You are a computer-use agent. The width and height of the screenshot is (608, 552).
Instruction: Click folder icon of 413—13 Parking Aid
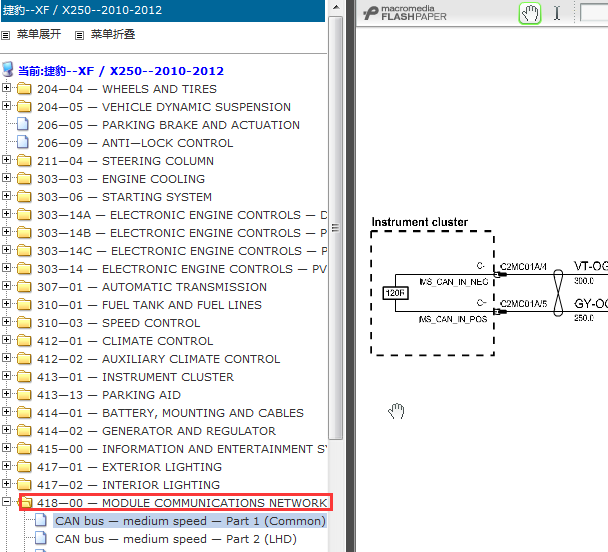click(x=24, y=394)
